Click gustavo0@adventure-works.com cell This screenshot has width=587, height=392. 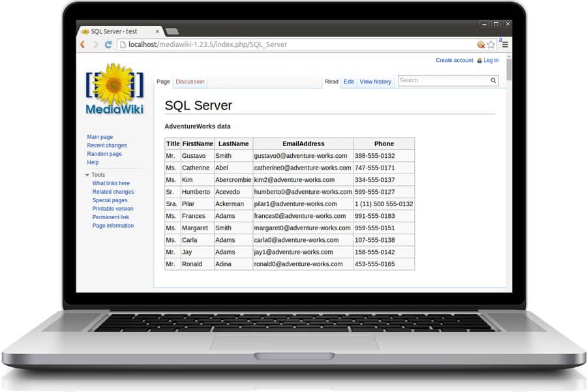click(303, 156)
